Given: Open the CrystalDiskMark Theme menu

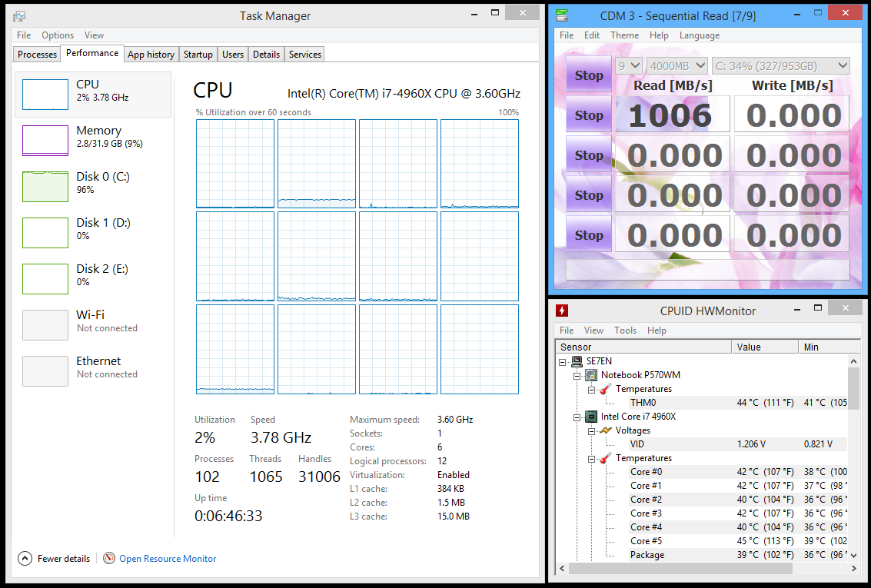Looking at the screenshot, I should (624, 35).
